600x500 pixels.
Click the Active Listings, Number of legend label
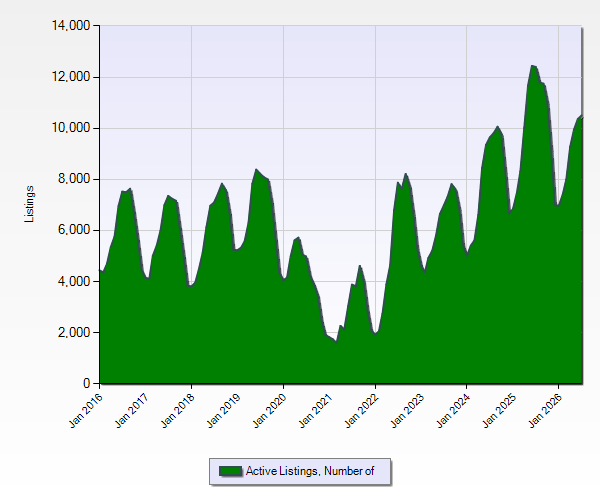(310, 471)
